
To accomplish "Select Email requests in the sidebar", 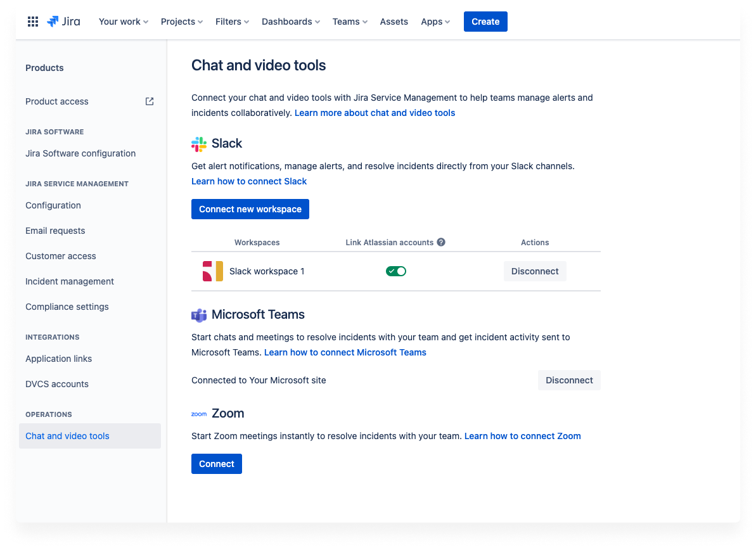I will [55, 230].
